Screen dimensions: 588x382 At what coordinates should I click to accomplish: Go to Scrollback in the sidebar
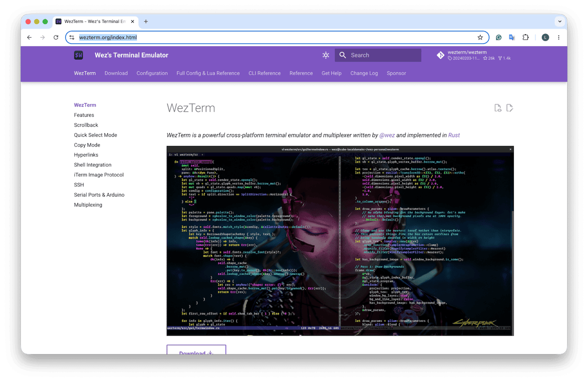86,125
